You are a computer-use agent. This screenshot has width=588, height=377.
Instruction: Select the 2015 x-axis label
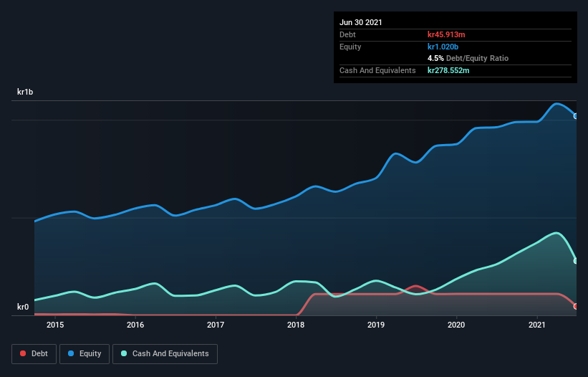pos(55,325)
